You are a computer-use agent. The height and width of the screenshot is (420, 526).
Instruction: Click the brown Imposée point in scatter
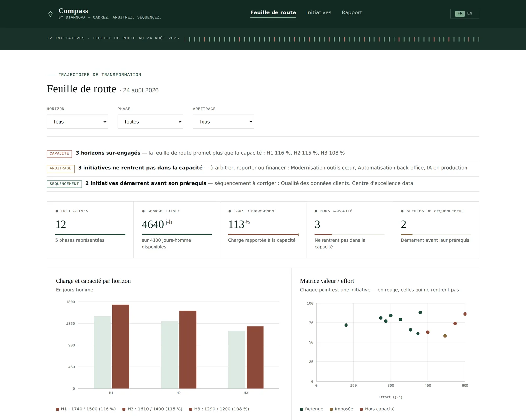click(445, 336)
